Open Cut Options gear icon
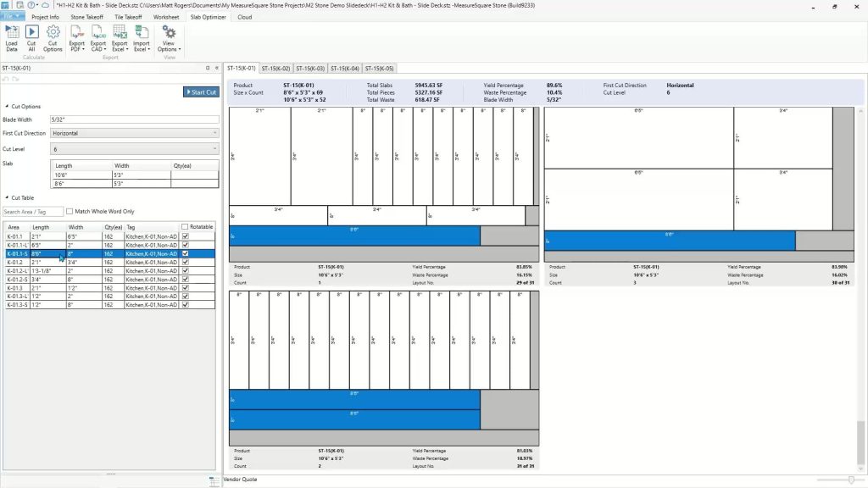 click(53, 32)
